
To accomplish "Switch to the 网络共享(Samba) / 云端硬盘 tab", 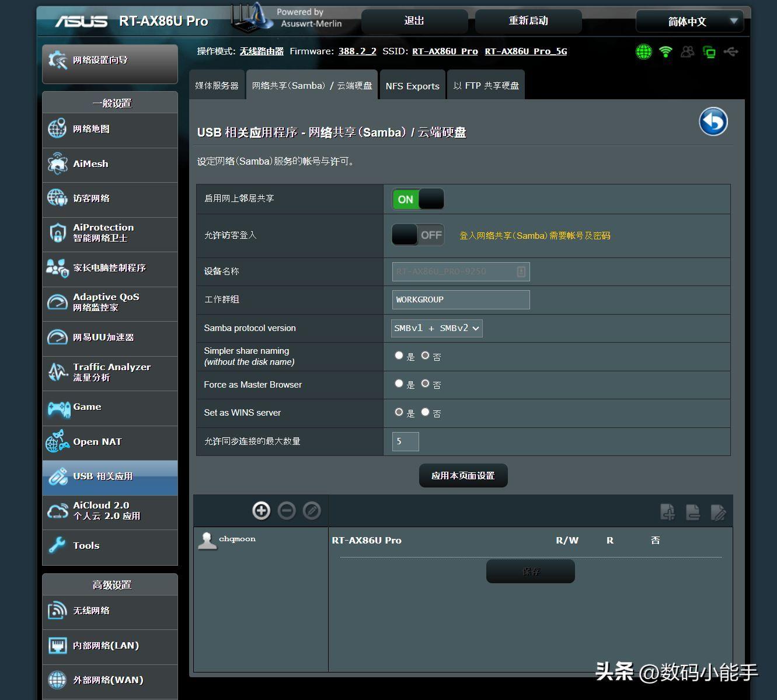I will (312, 85).
